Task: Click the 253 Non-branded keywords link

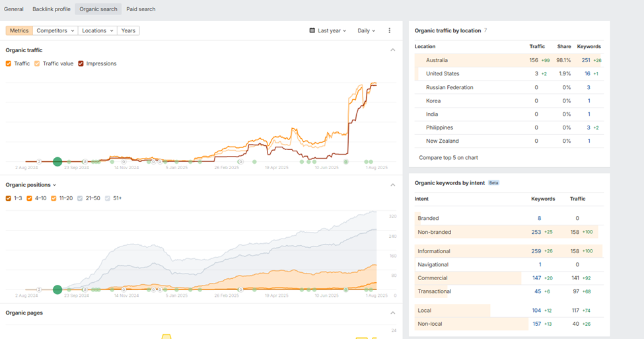Action: pyautogui.click(x=536, y=232)
